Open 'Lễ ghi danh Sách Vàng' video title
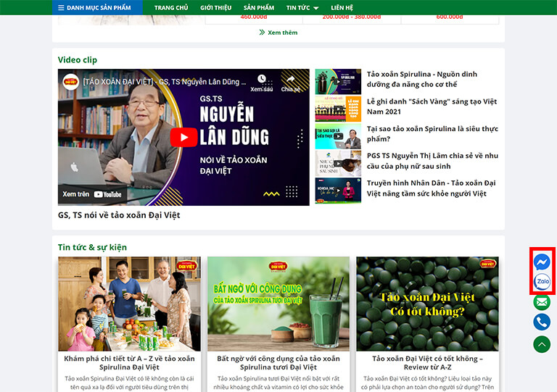Screen dimensions: 557x392 pos(432,107)
